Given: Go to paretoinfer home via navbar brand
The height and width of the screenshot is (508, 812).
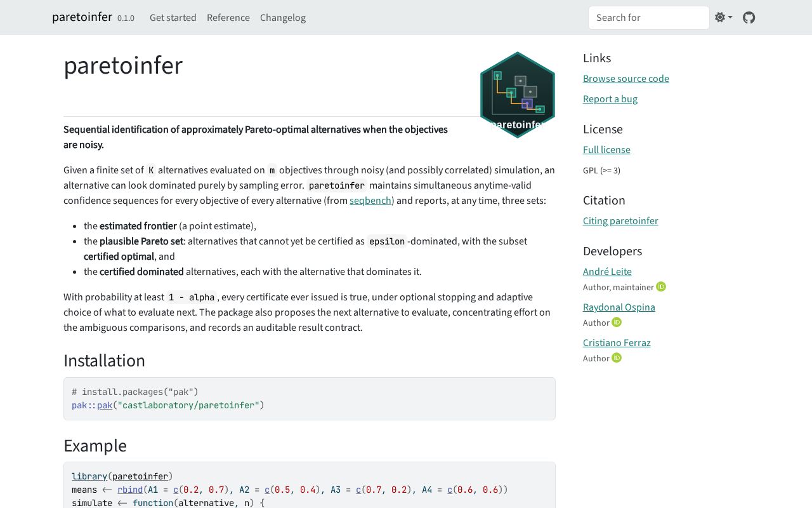Looking at the screenshot, I should [x=82, y=17].
